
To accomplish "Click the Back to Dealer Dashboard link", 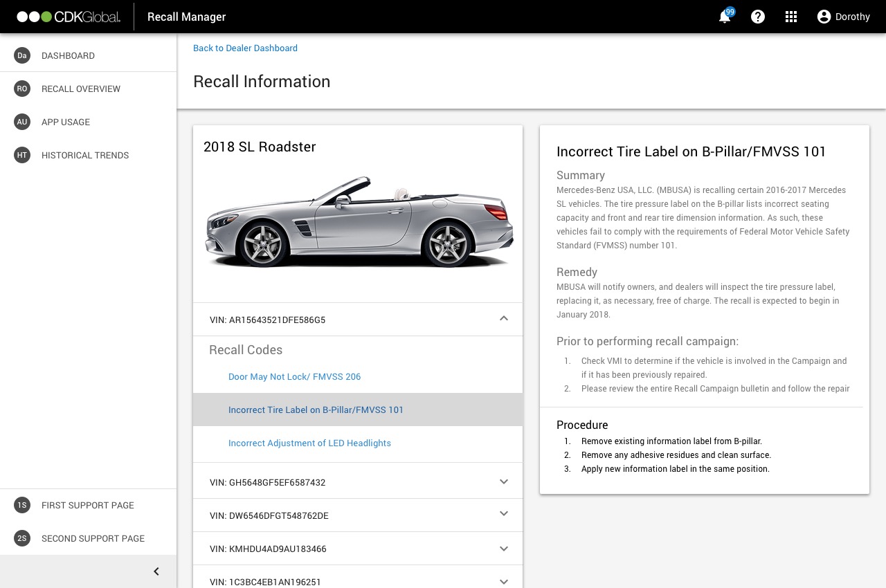I will tap(245, 48).
